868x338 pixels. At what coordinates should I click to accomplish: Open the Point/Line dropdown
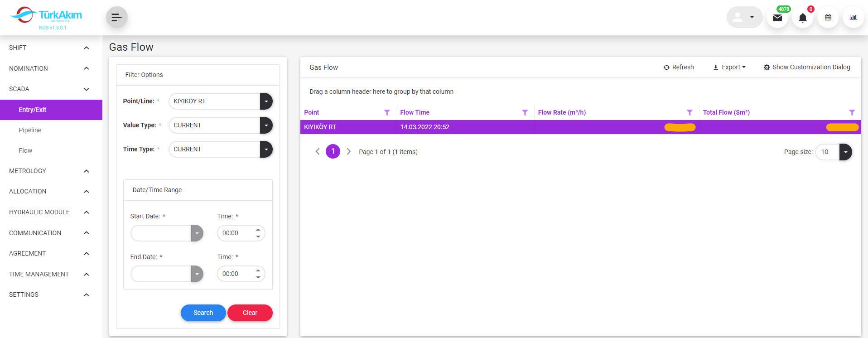click(266, 101)
